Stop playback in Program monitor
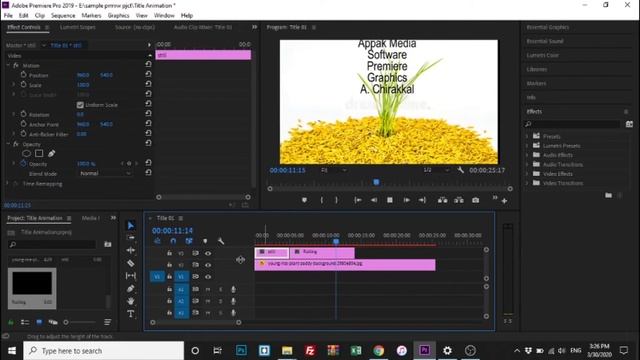 pyautogui.click(x=390, y=200)
